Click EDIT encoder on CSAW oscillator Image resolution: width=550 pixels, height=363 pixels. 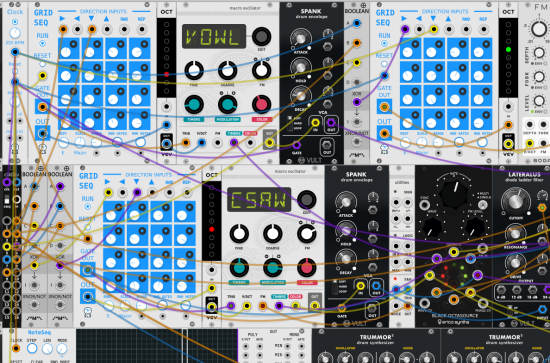(x=306, y=199)
